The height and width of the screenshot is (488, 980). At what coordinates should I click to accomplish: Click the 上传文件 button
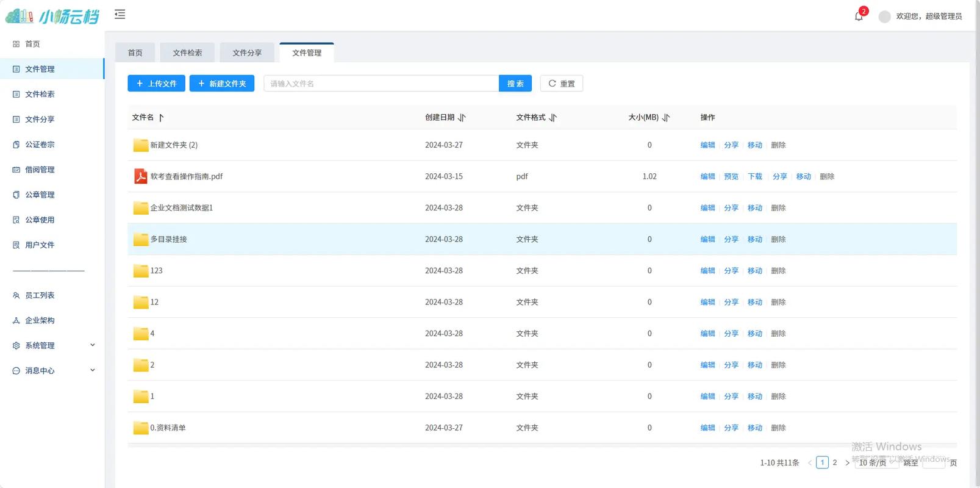(x=156, y=84)
